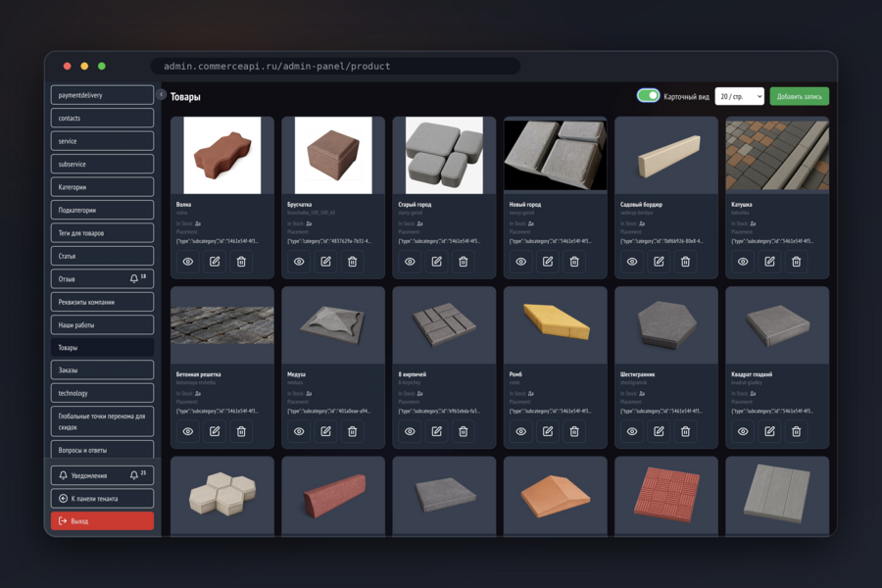This screenshot has width=882, height=588.
Task: Go to Категории in sidebar
Action: [102, 187]
